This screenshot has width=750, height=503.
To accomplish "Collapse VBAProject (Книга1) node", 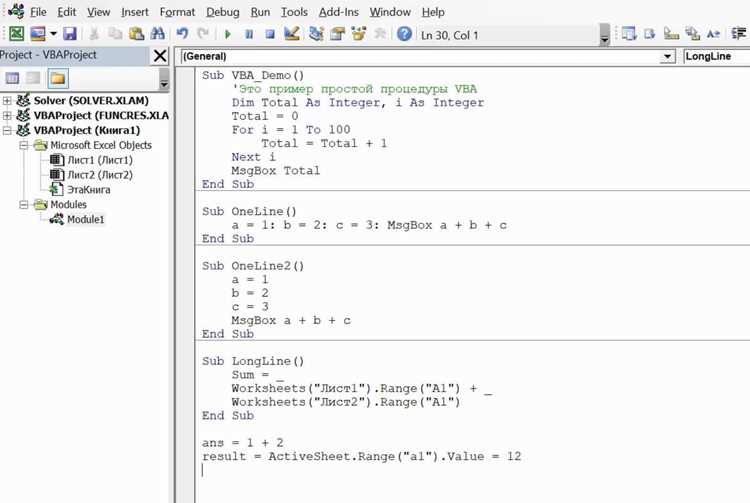I will point(7,130).
